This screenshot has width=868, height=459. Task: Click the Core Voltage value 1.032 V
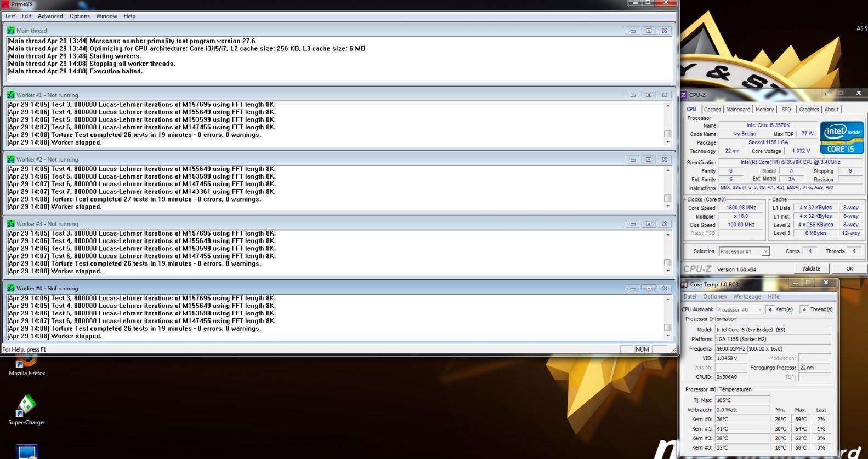801,151
